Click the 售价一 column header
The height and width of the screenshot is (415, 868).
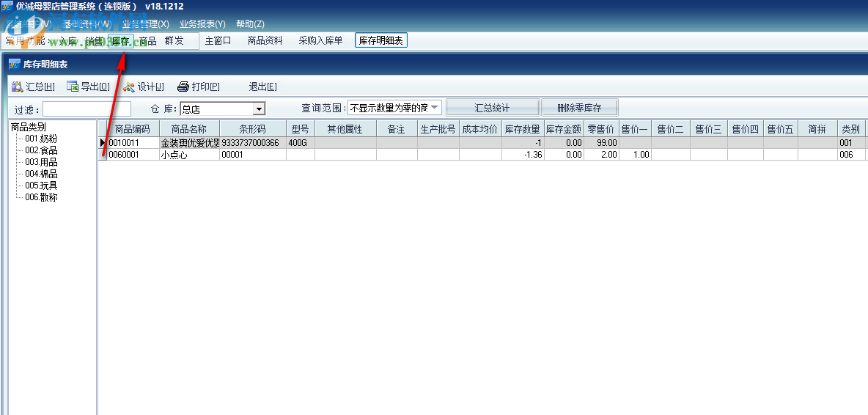pos(635,129)
